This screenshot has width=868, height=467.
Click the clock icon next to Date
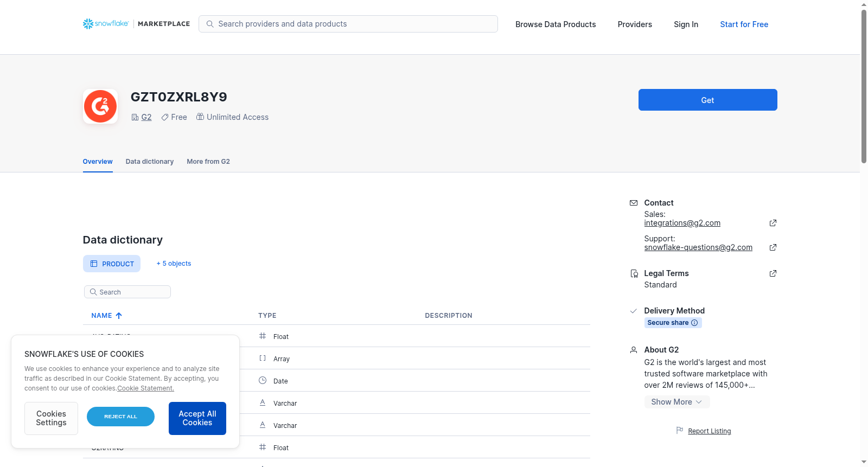263,381
